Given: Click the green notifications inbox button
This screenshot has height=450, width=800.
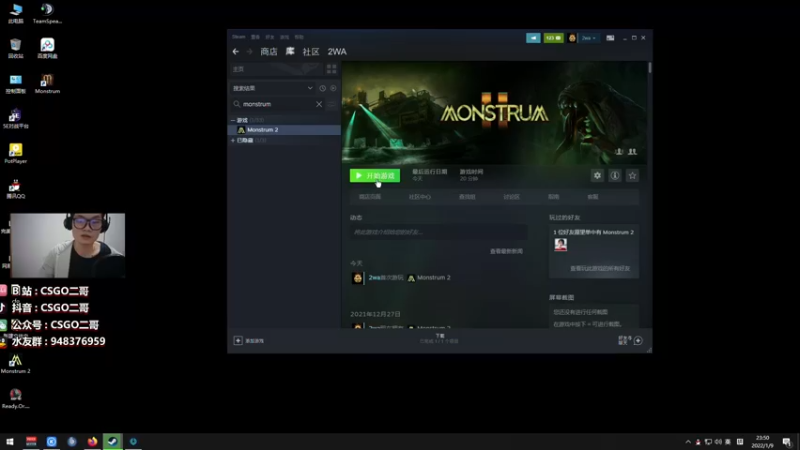Looking at the screenshot, I should (x=553, y=38).
